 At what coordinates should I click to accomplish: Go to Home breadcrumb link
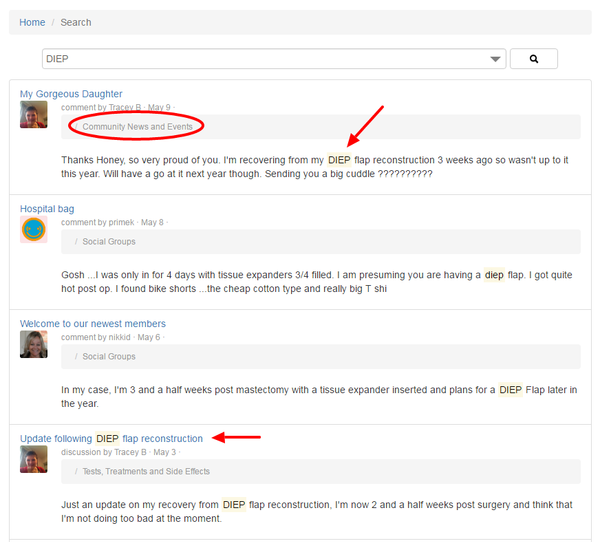[32, 22]
